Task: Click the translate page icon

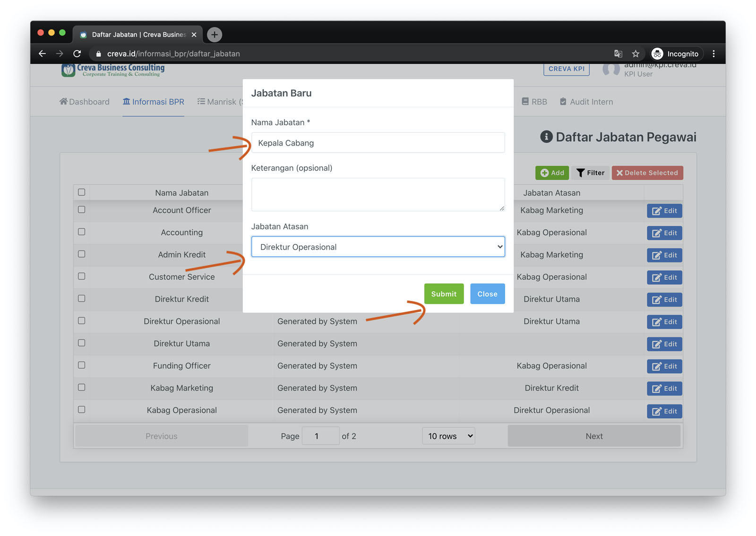Action: coord(618,54)
